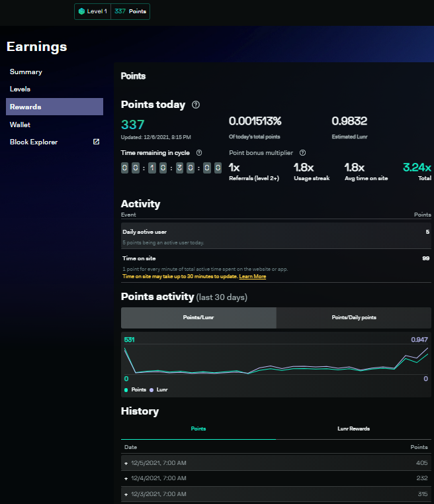
Task: Follow the Learn More link
Action: pos(252,276)
